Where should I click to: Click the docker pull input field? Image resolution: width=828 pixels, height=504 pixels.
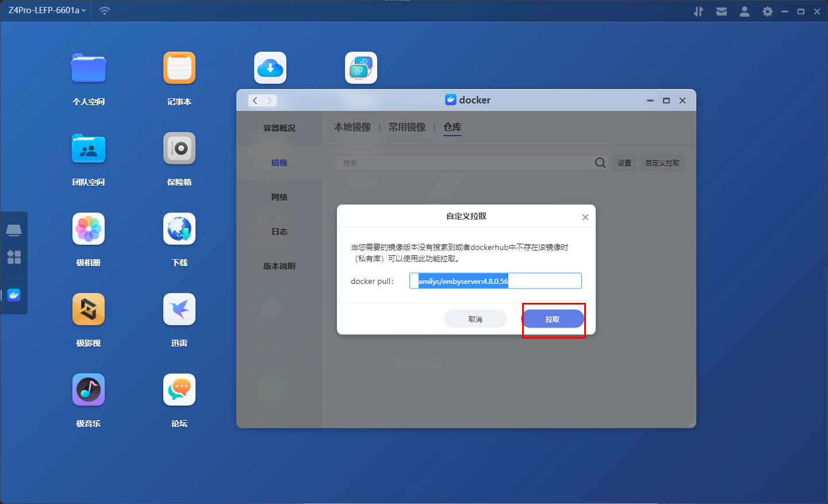pyautogui.click(x=543, y=281)
